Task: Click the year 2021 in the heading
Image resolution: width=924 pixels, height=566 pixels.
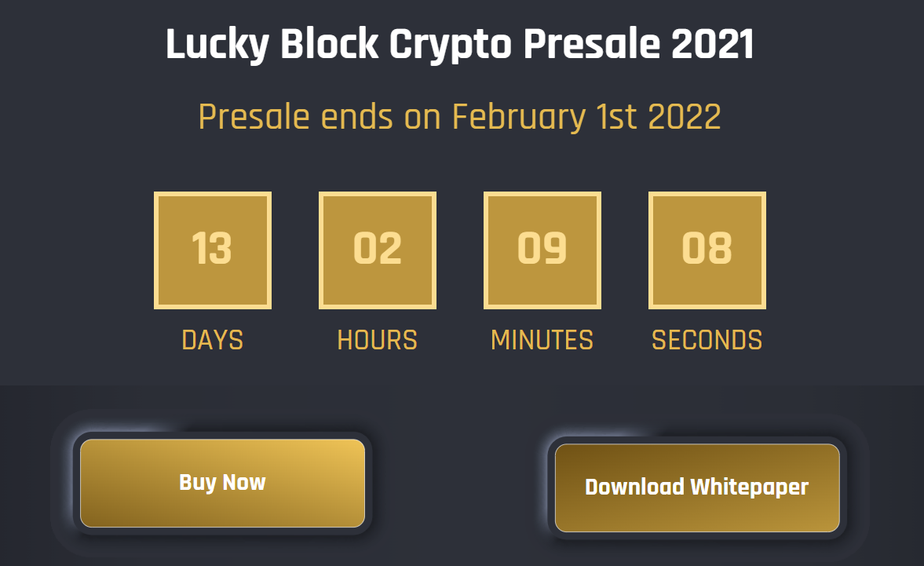Action: (713, 44)
